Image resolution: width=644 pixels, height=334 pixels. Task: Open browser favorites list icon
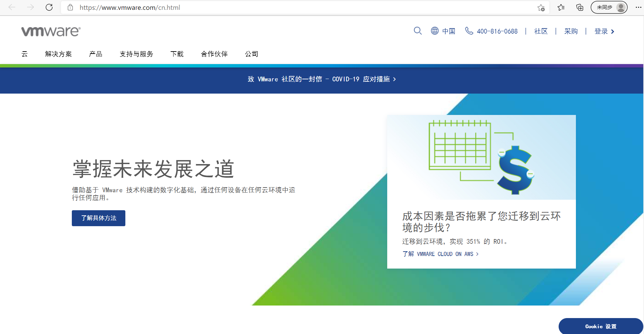[561, 7]
